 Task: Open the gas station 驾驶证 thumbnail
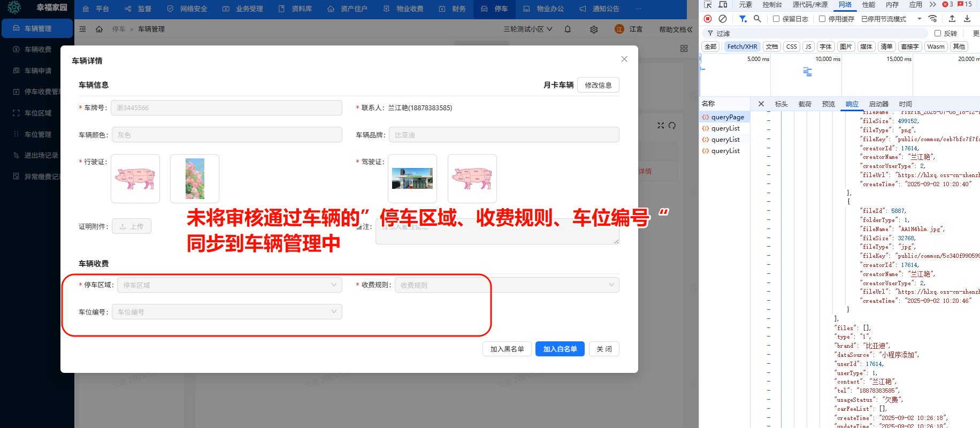tap(412, 179)
